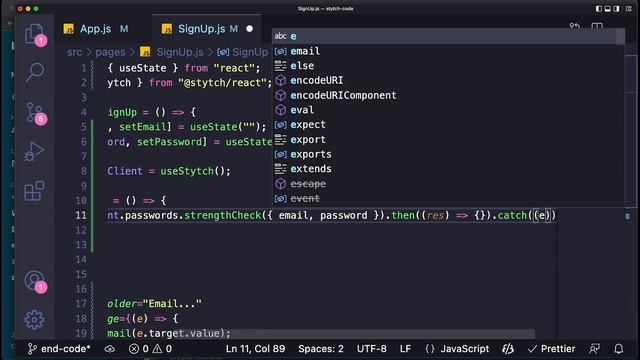The image size is (640, 360).
Task: Choose the encodeURIComponent suggestion
Action: 448,95
